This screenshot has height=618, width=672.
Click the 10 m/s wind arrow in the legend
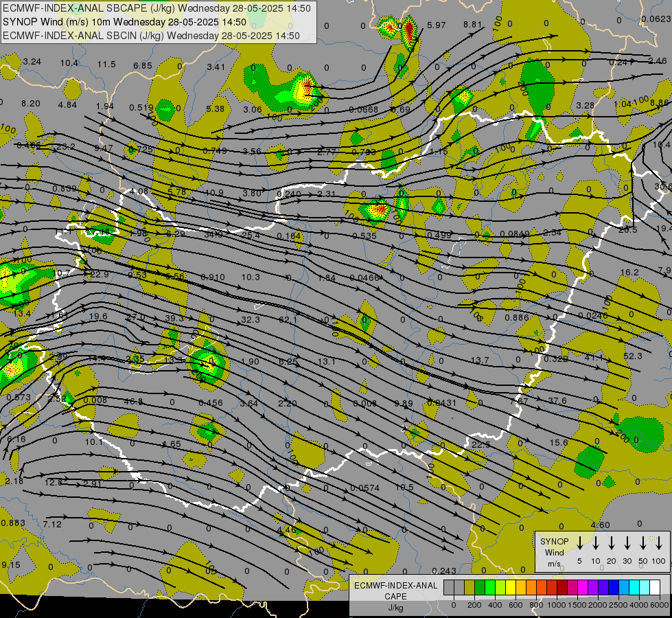595,543
